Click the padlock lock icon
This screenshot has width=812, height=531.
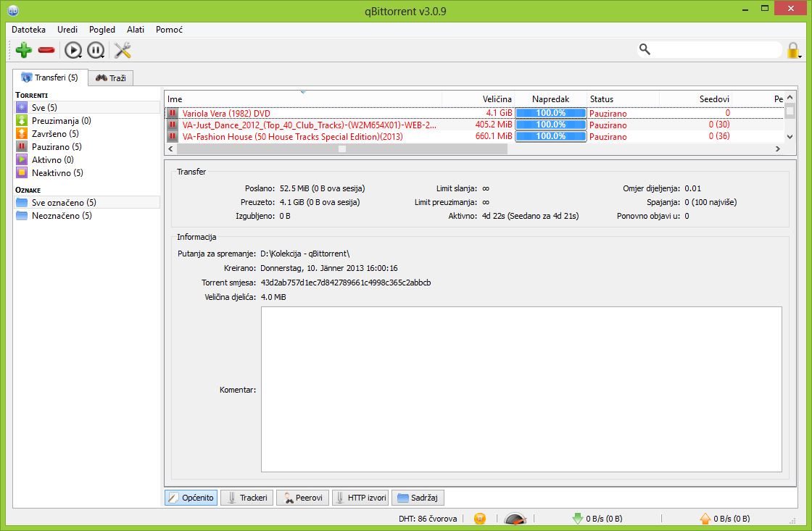[793, 50]
